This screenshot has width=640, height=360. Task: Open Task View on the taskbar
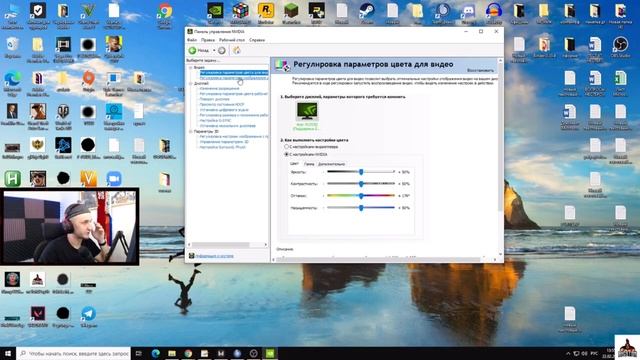coord(138,353)
